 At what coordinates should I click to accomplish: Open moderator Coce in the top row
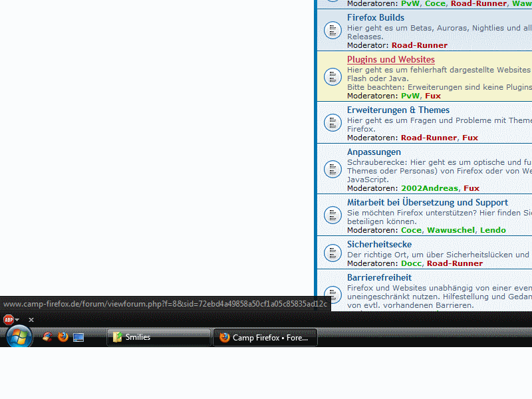pyautogui.click(x=436, y=4)
